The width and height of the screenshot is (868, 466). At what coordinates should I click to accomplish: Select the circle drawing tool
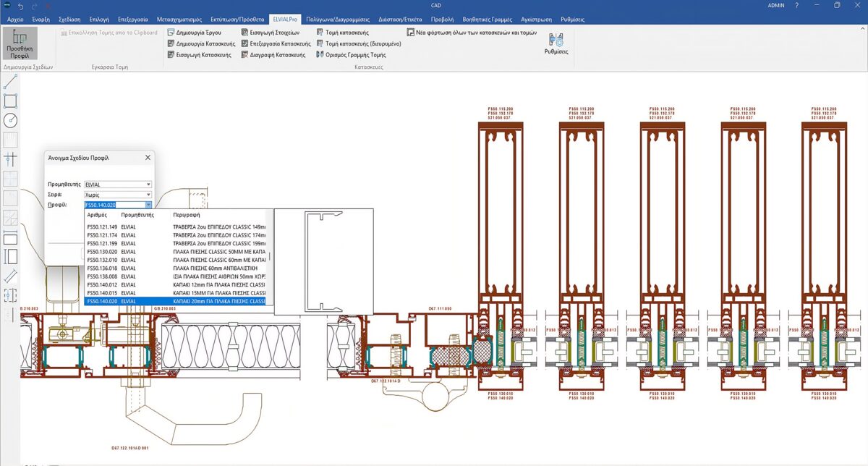point(10,120)
